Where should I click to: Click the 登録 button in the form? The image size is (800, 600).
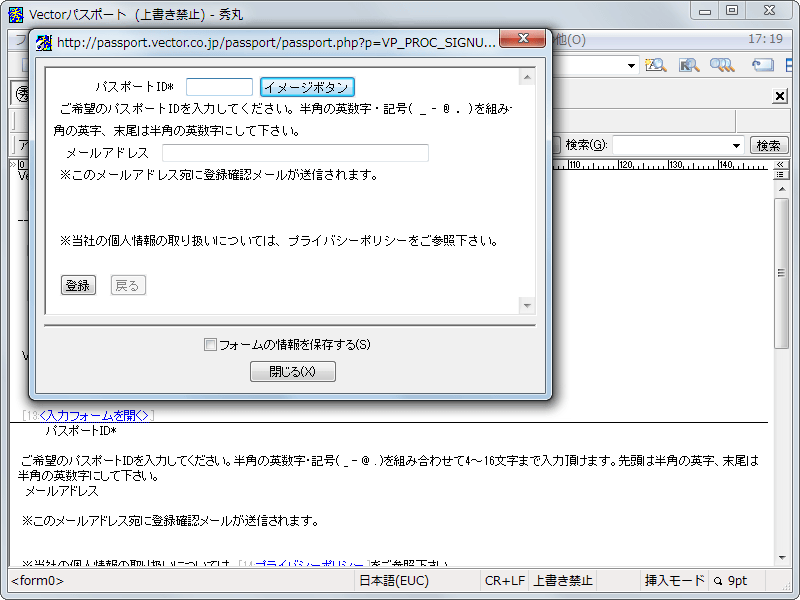coord(78,286)
